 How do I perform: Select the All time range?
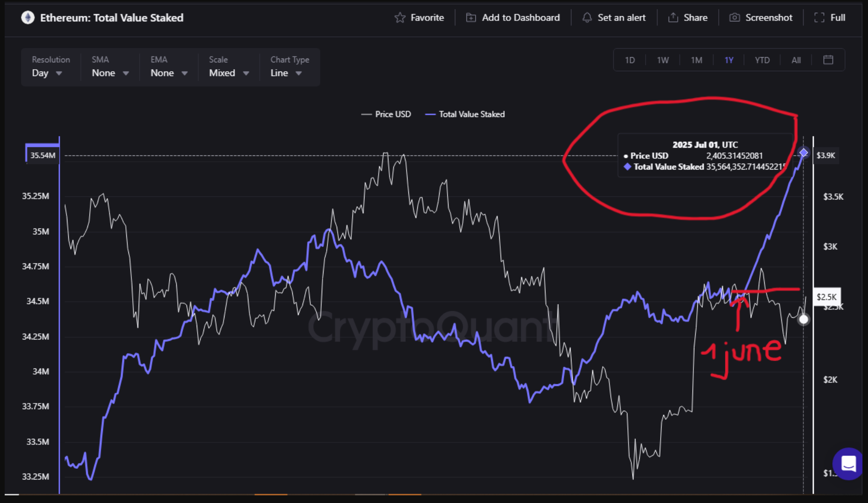796,60
